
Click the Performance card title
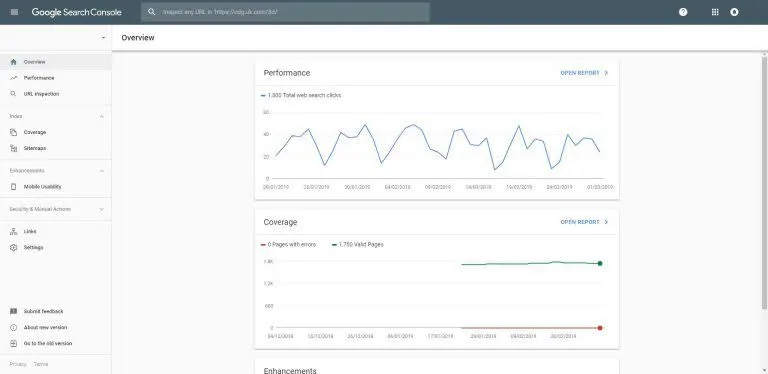tap(287, 73)
